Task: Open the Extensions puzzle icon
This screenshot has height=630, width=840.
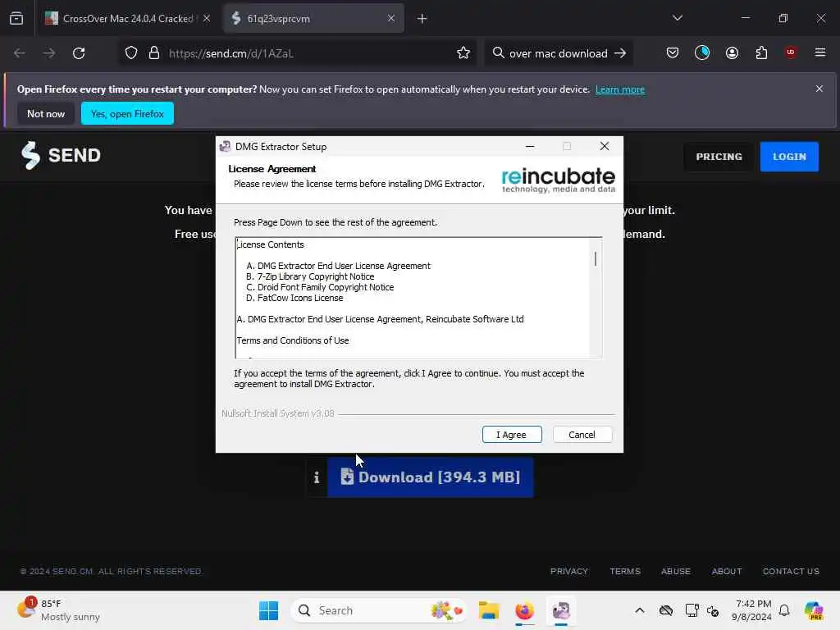Action: coord(761,52)
